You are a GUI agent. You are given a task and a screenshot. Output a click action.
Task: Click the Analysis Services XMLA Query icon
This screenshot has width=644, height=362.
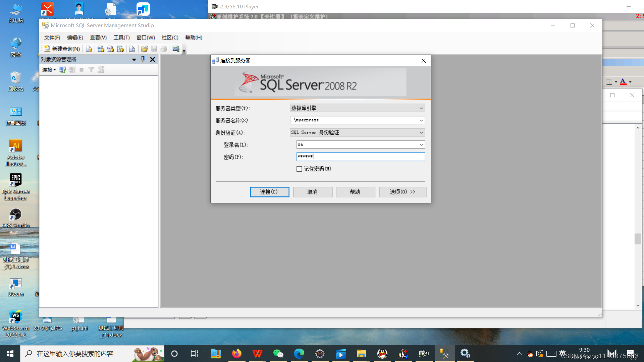coord(120,49)
